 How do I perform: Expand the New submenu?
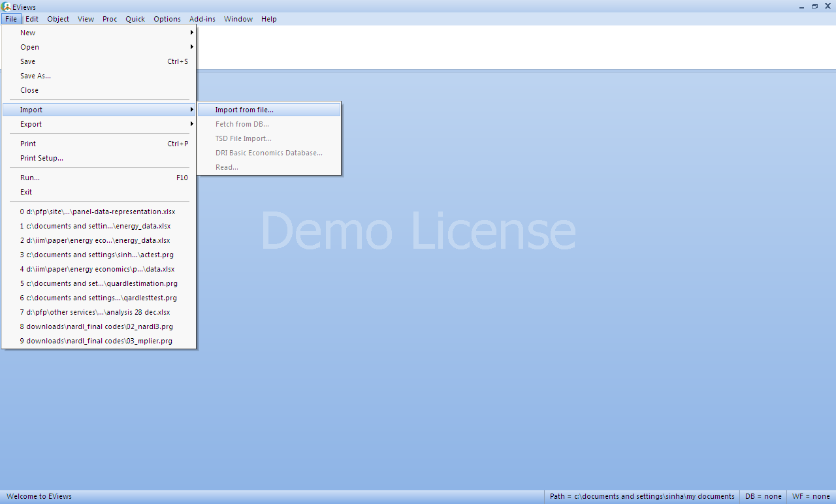[99, 33]
